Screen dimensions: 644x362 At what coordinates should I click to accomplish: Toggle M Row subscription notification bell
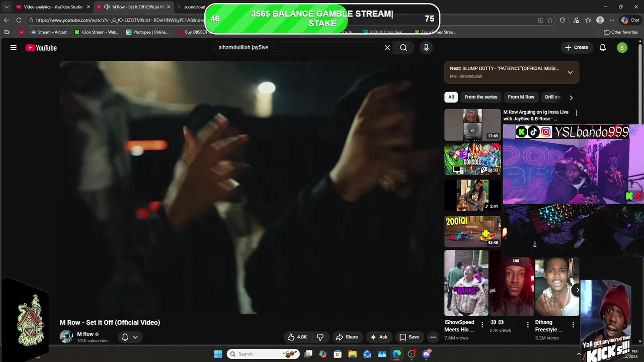pyautogui.click(x=130, y=337)
